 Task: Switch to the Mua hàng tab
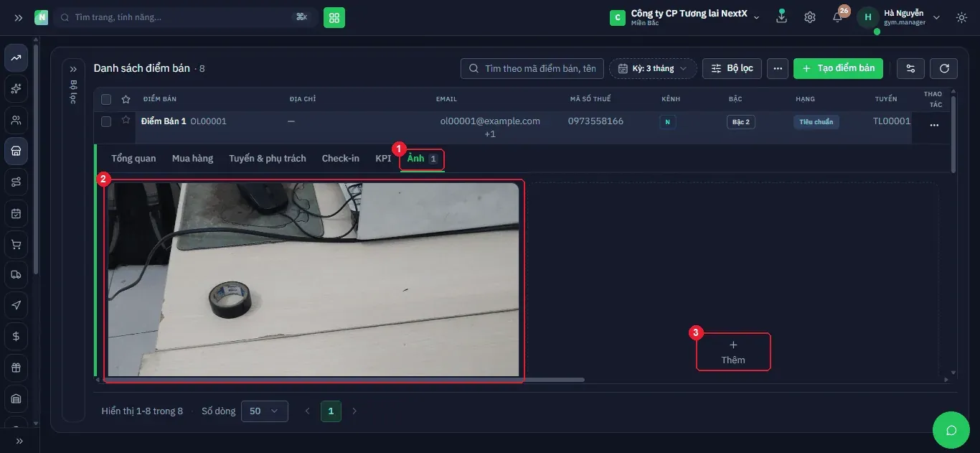pos(192,158)
